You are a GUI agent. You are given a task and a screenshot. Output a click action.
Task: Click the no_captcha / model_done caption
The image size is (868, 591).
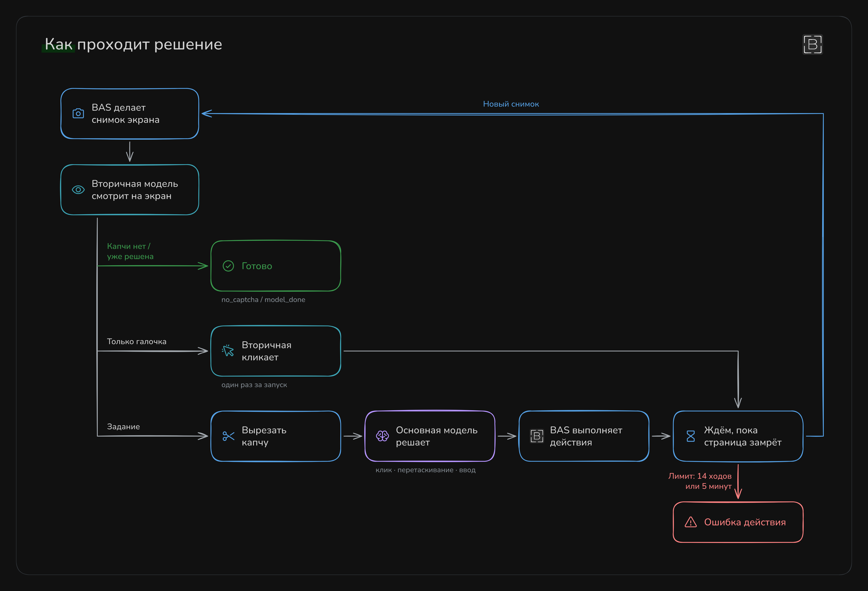(263, 299)
